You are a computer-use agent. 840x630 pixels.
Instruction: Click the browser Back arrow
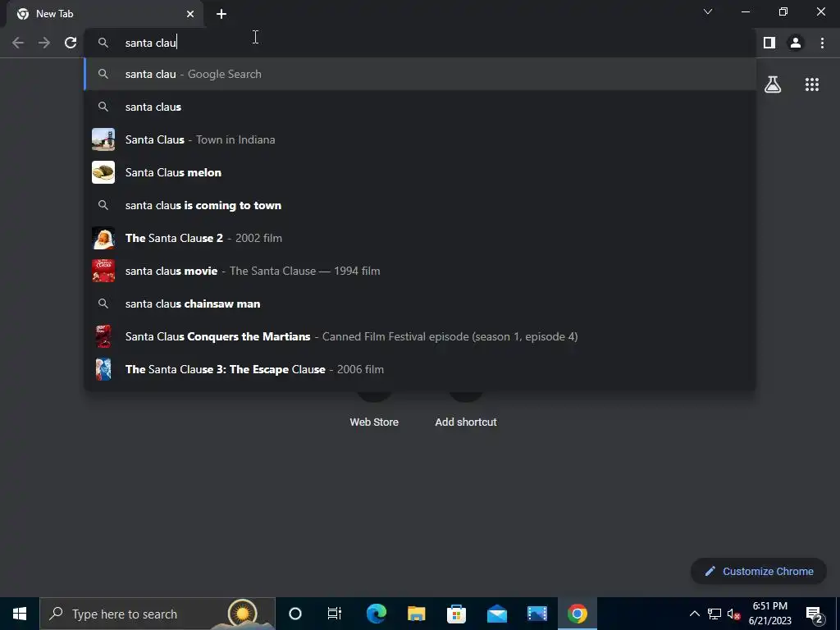tap(18, 43)
